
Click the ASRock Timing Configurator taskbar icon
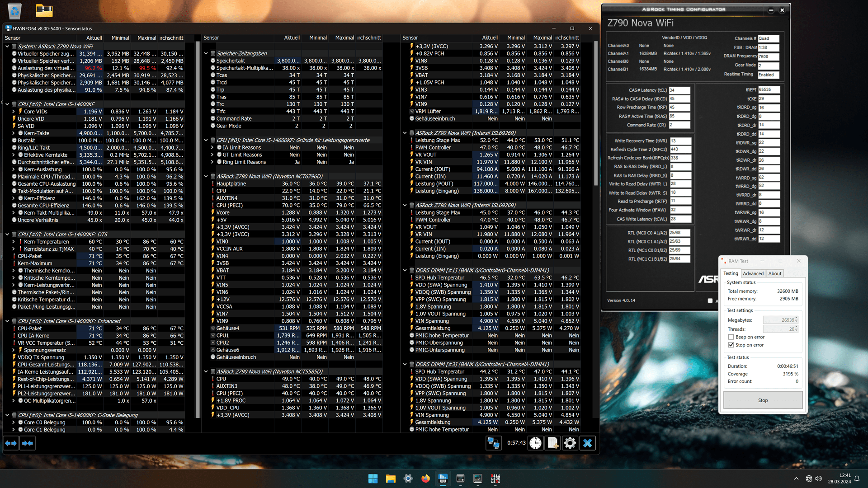tap(478, 479)
